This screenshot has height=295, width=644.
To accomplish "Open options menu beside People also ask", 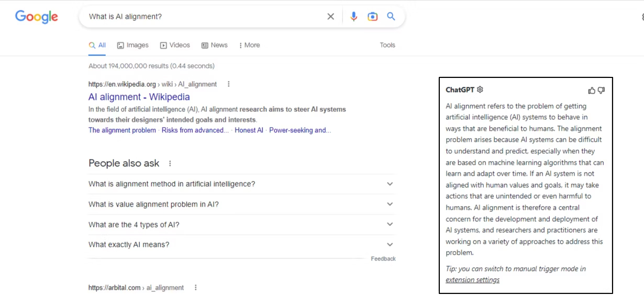I will tap(170, 164).
